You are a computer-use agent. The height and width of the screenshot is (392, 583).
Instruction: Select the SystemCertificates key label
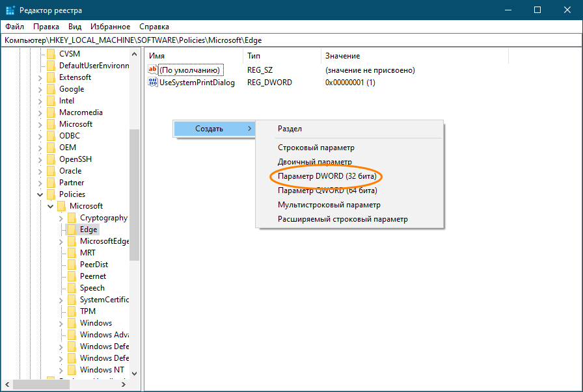point(105,300)
